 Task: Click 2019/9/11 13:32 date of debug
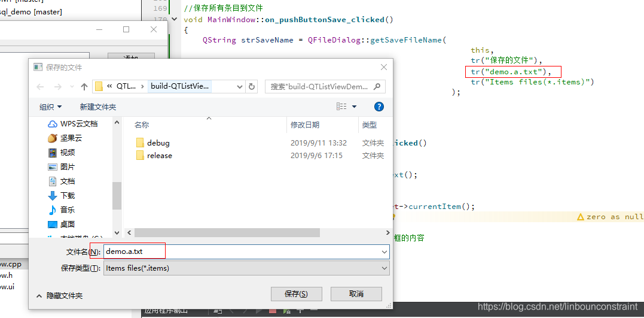click(319, 143)
